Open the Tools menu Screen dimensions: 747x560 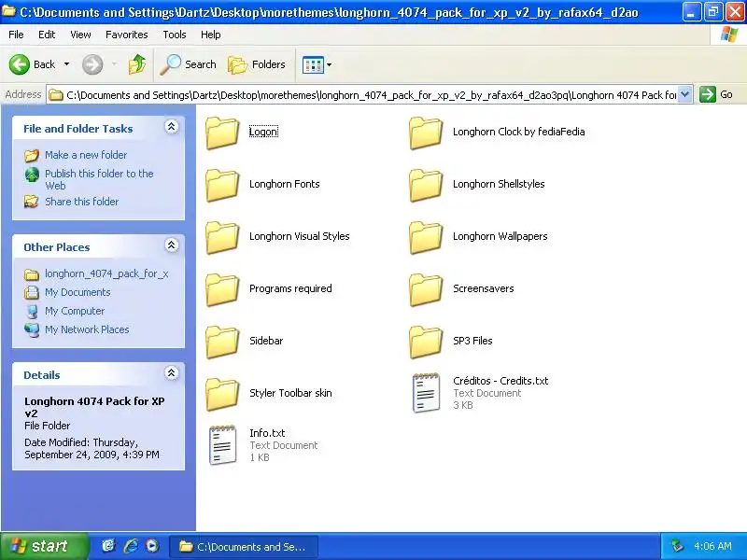click(175, 35)
